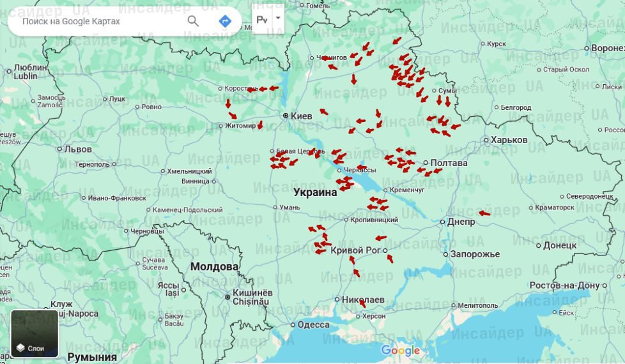Click the Google logo at bottom

pos(401,350)
